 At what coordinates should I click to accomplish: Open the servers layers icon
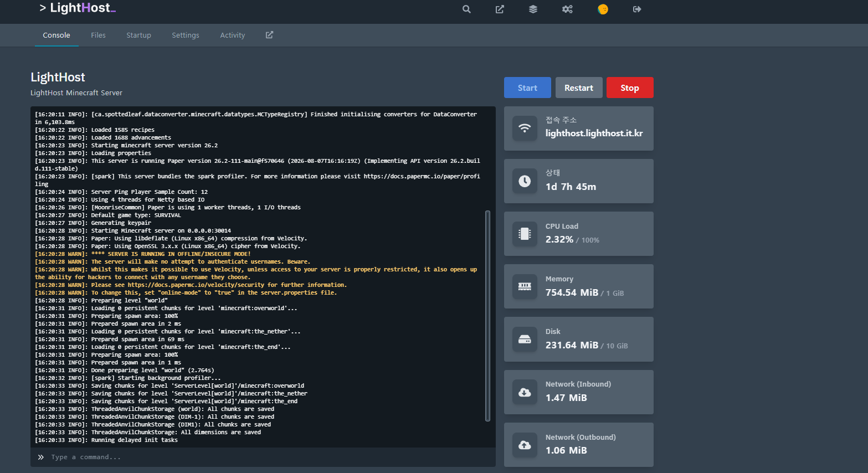tap(533, 9)
